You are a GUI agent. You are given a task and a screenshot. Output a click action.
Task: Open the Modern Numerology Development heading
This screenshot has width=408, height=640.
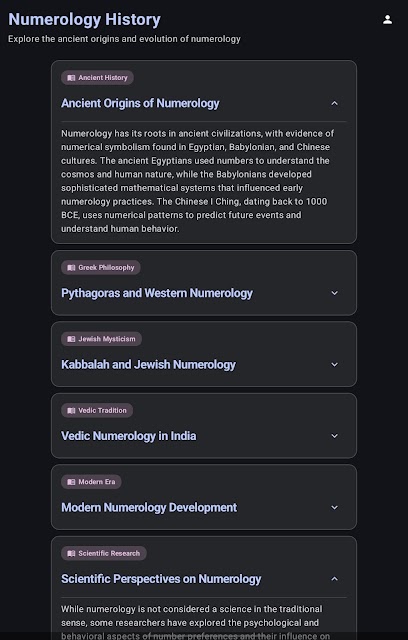(149, 507)
